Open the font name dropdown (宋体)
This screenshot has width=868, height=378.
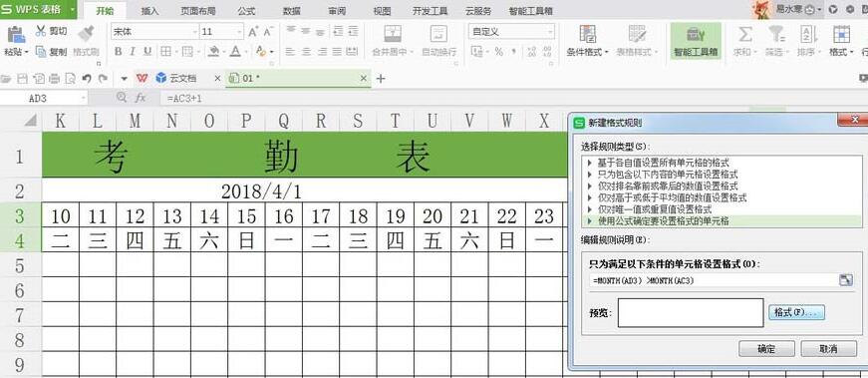click(195, 32)
